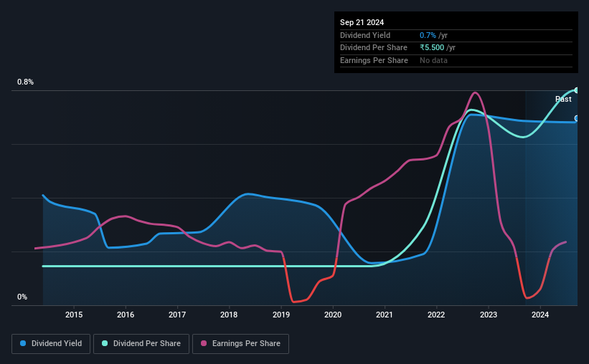The width and height of the screenshot is (589, 364).
Task: Click the 2019 x-axis label
Action: coord(281,315)
